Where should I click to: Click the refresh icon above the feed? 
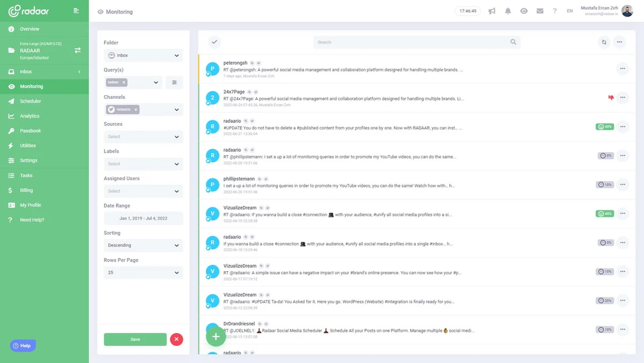pyautogui.click(x=604, y=42)
